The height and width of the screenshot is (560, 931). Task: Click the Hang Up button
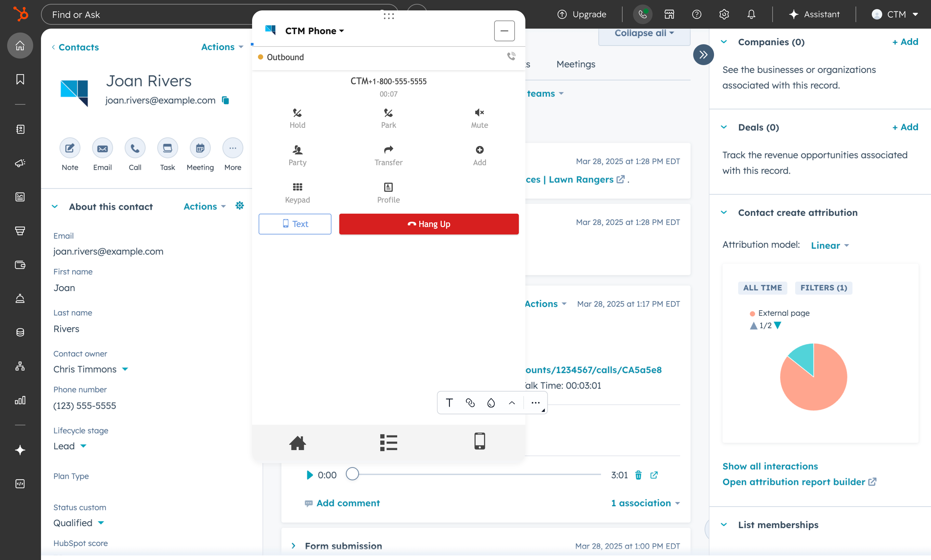tap(429, 224)
